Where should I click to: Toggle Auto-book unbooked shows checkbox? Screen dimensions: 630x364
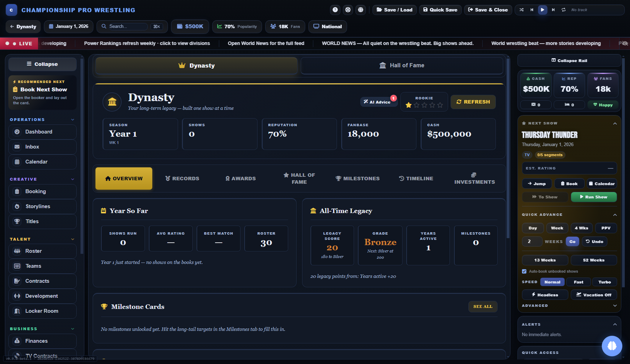pyautogui.click(x=524, y=271)
